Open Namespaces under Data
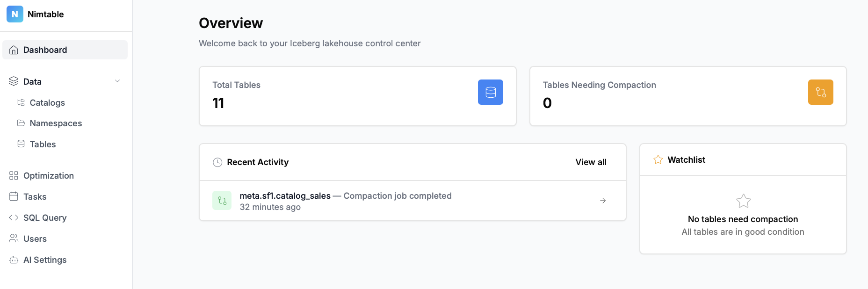This screenshot has width=868, height=289. tap(56, 123)
